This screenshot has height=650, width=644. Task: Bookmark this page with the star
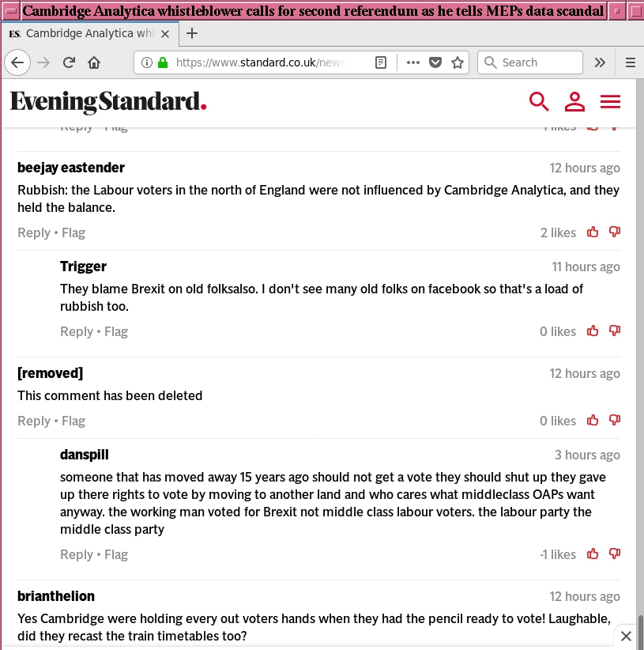coord(458,62)
